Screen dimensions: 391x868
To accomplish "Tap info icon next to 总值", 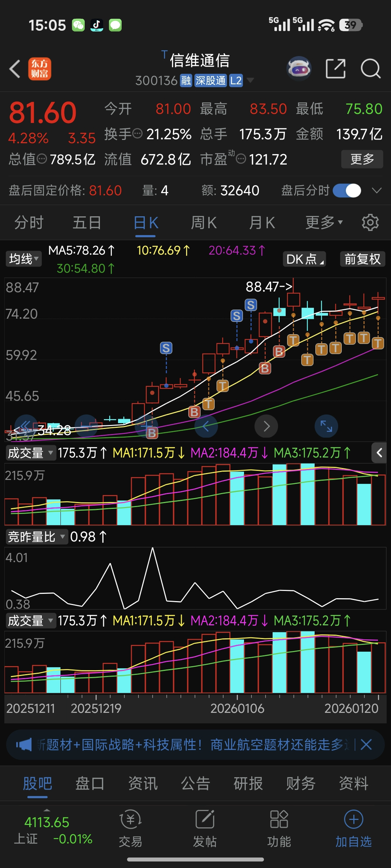I will pyautogui.click(x=42, y=159).
